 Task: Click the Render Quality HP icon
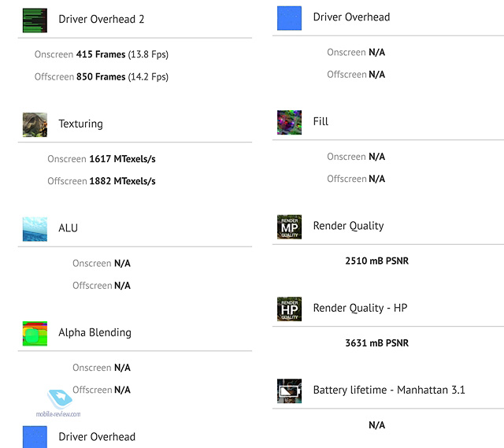coord(289,309)
